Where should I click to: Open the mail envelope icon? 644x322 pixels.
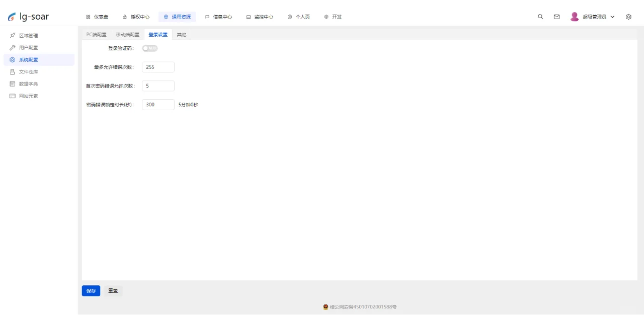point(556,17)
